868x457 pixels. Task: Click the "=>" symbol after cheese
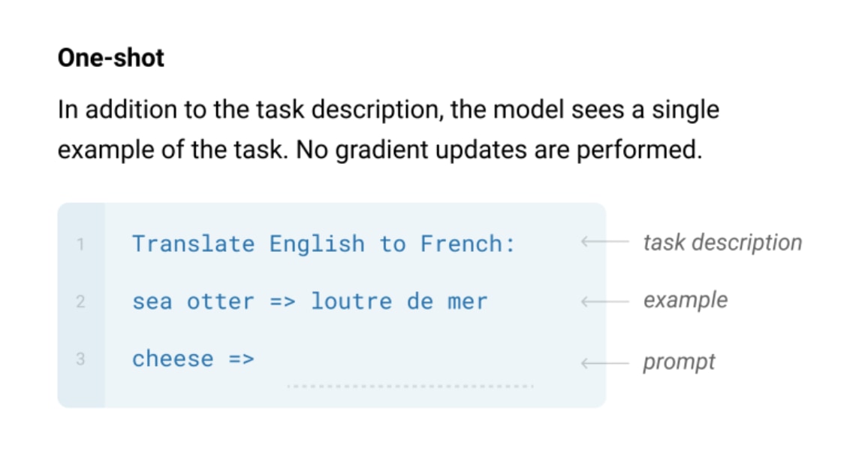click(241, 359)
